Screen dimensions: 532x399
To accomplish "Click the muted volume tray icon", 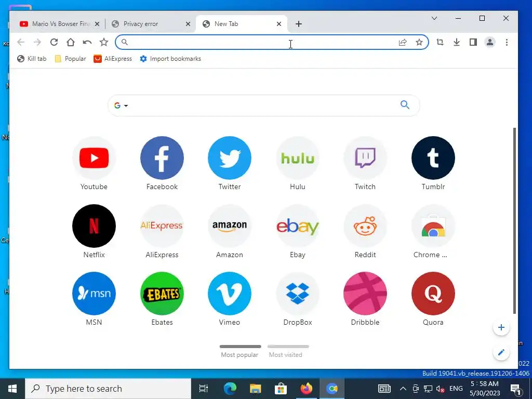I will (x=441, y=389).
